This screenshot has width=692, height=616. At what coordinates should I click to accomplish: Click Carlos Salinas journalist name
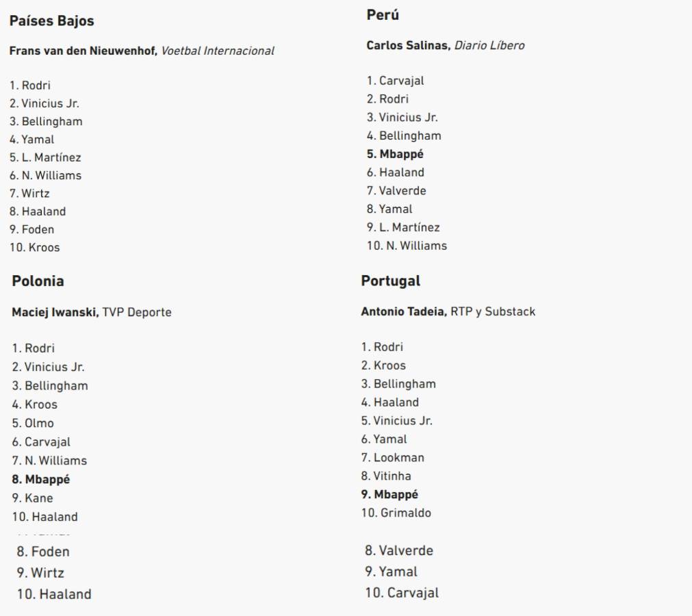pyautogui.click(x=409, y=45)
